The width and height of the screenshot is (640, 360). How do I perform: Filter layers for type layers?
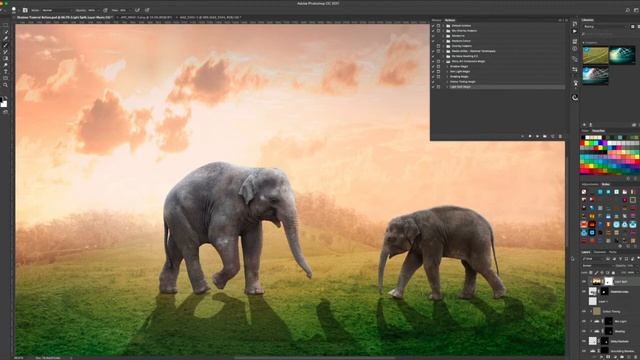coord(620,259)
